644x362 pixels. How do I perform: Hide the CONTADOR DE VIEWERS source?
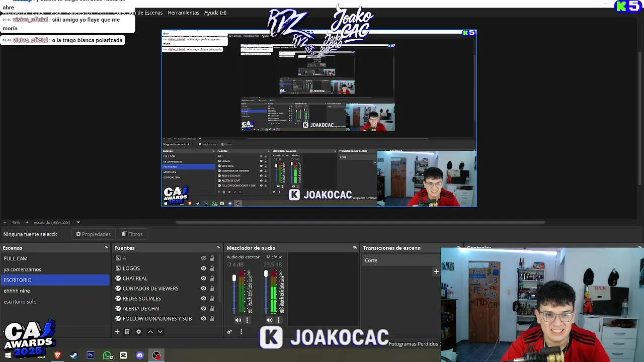203,289
